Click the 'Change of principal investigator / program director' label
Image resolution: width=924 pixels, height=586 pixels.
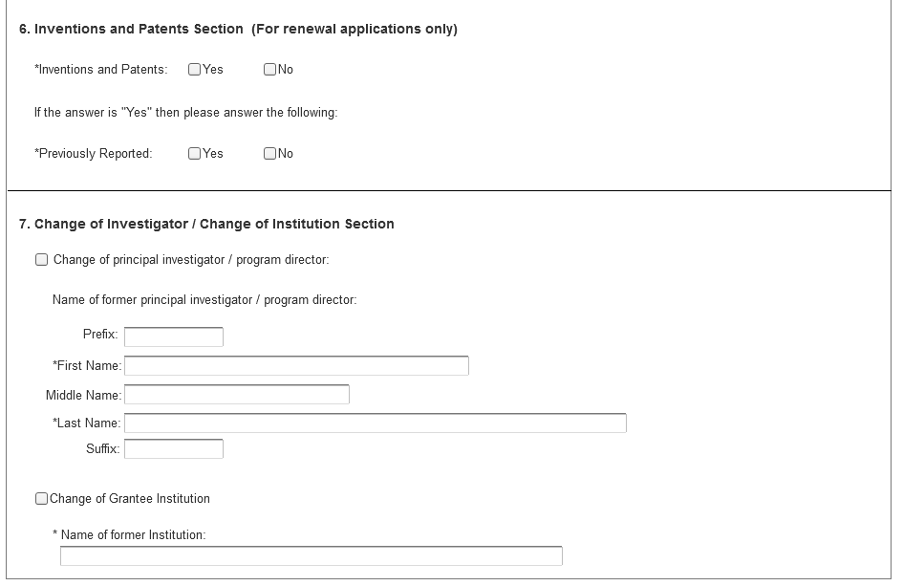click(191, 260)
